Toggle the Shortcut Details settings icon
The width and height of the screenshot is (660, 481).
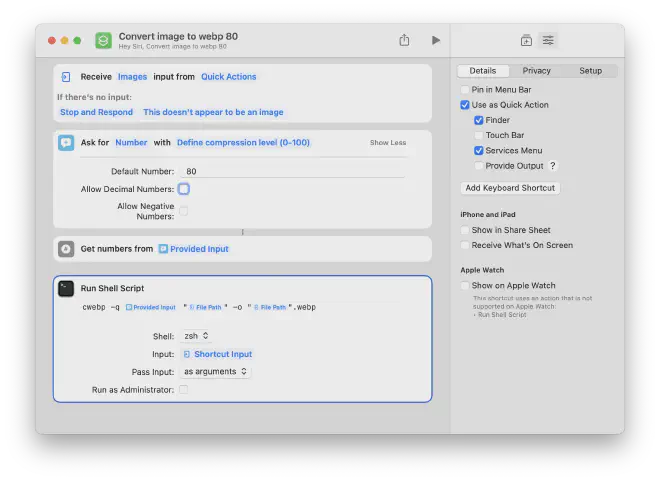coord(548,40)
